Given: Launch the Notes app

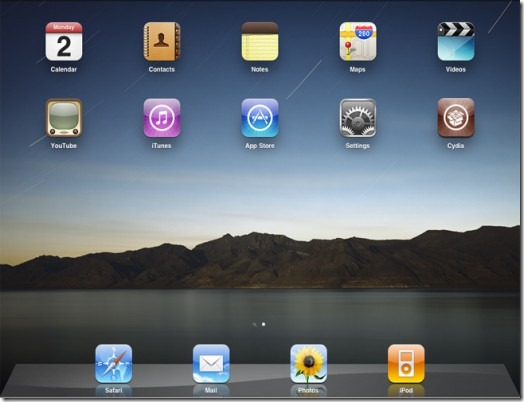Looking at the screenshot, I should tap(260, 41).
